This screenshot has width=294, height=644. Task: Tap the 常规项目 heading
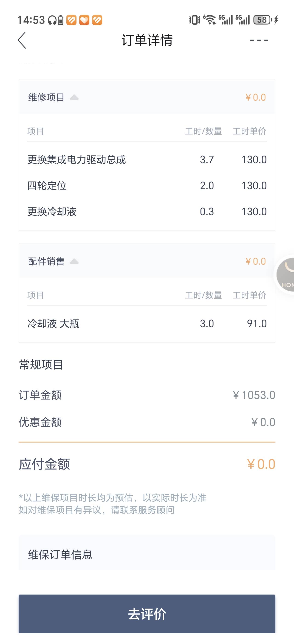point(41,365)
